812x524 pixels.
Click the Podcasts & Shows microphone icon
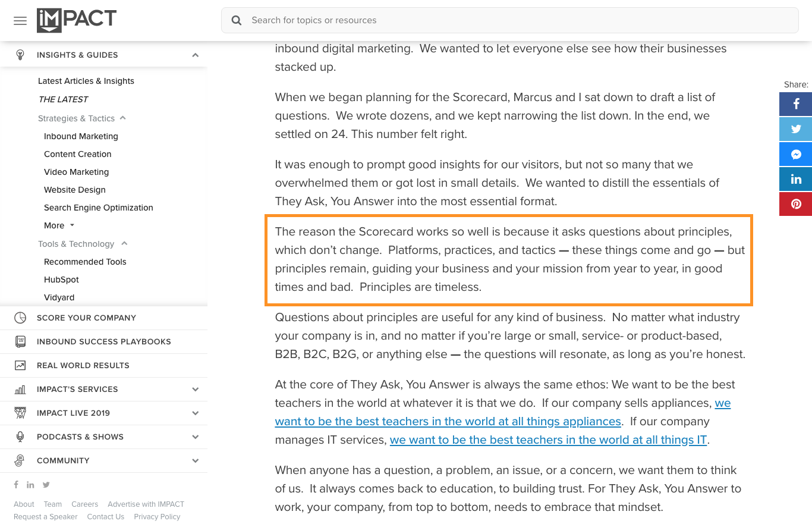(x=20, y=437)
